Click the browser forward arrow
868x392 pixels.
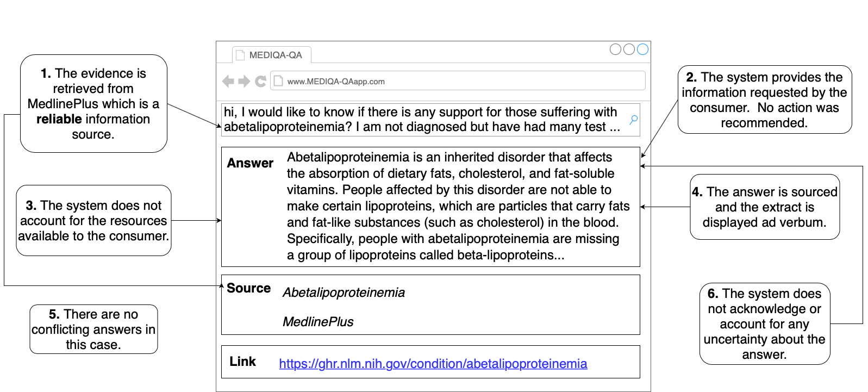pyautogui.click(x=244, y=82)
